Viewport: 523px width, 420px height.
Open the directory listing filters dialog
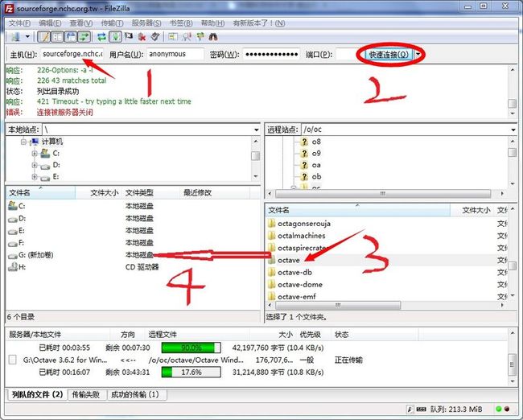pyautogui.click(x=173, y=37)
